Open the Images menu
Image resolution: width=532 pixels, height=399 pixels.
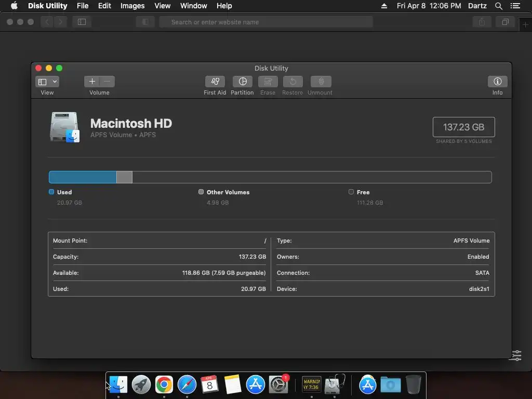(x=132, y=6)
